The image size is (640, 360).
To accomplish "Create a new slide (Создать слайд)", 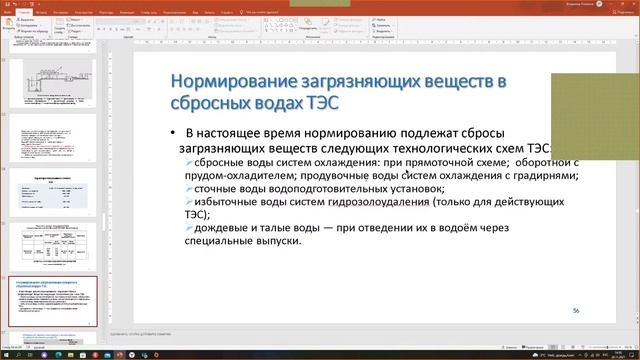I will [x=60, y=27].
